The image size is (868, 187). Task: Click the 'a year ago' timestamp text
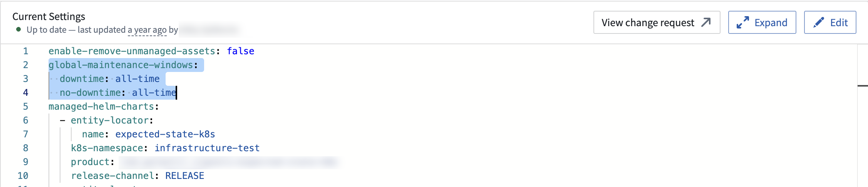[x=147, y=30]
